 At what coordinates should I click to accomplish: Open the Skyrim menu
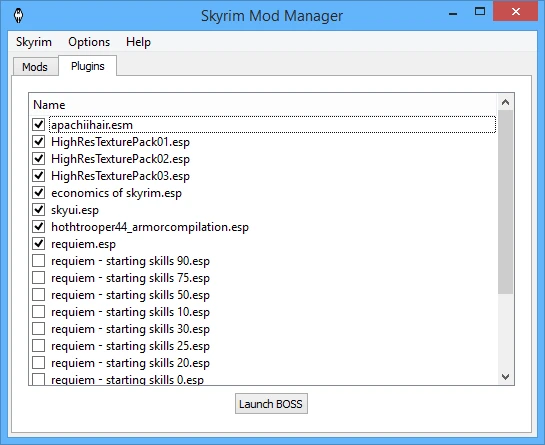tap(34, 42)
